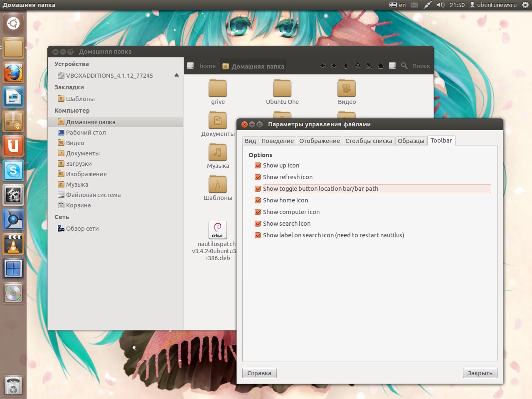Open the grive folder
Viewport: 532px width, 399px height.
coord(218,92)
